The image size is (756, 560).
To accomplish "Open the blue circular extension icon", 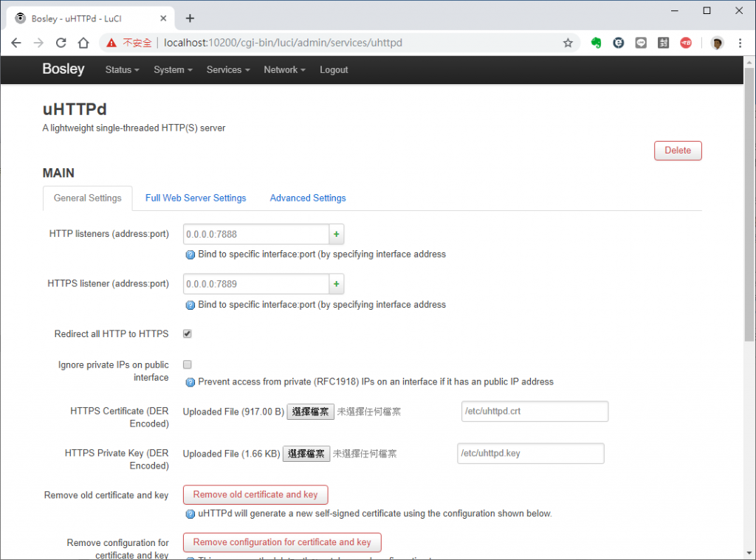I will click(618, 43).
